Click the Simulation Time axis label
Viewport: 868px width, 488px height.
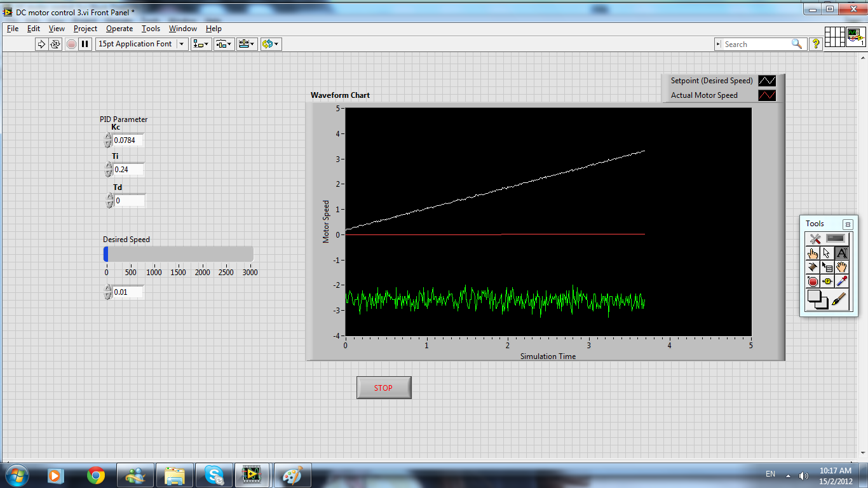(548, 356)
